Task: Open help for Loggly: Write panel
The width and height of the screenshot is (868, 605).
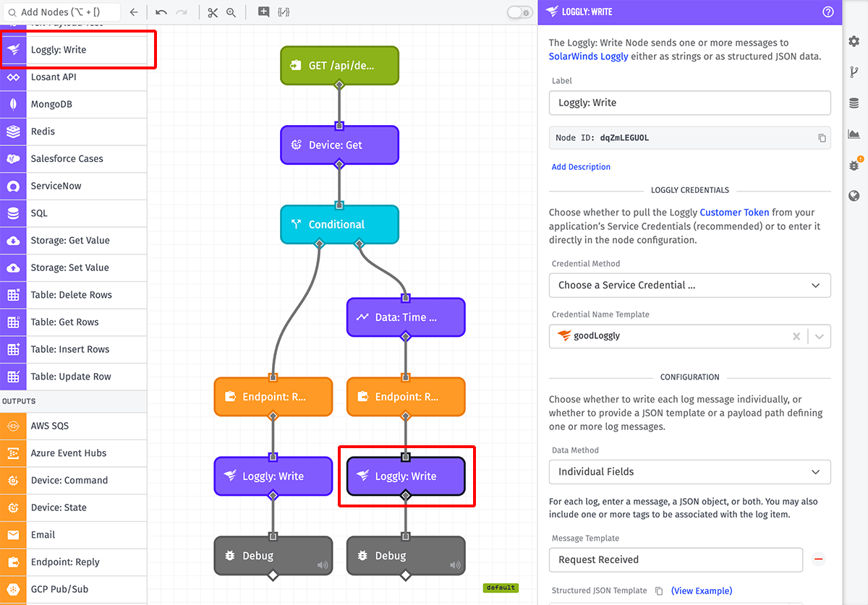Action: tap(828, 12)
